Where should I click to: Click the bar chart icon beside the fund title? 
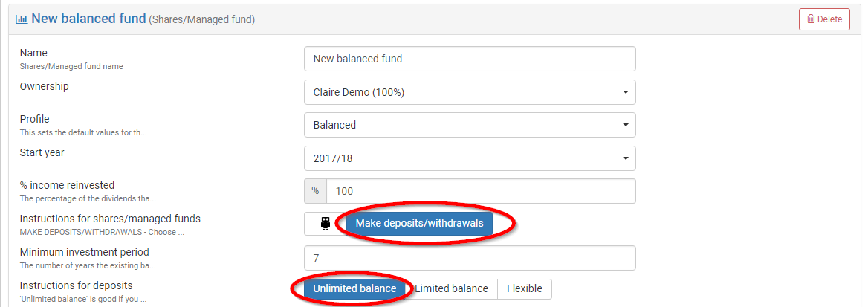tap(22, 19)
